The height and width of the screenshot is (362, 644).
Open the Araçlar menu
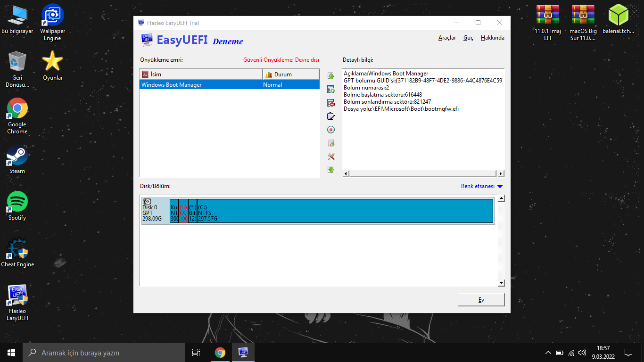point(447,38)
